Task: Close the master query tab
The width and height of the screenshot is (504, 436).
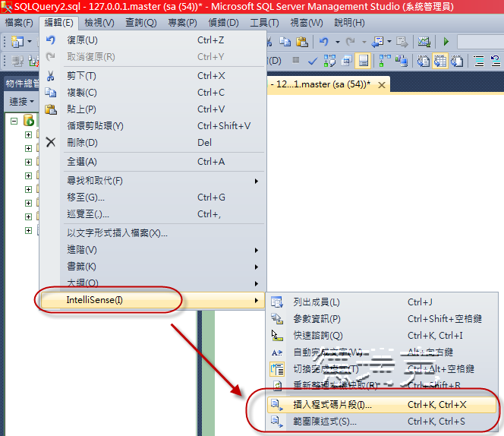Action: point(382,85)
